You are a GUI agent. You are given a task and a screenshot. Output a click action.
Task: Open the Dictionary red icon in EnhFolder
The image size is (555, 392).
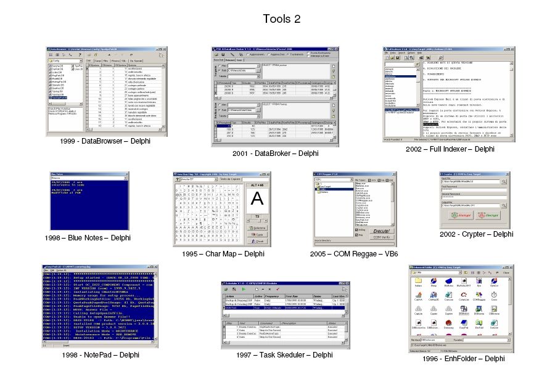point(448,322)
